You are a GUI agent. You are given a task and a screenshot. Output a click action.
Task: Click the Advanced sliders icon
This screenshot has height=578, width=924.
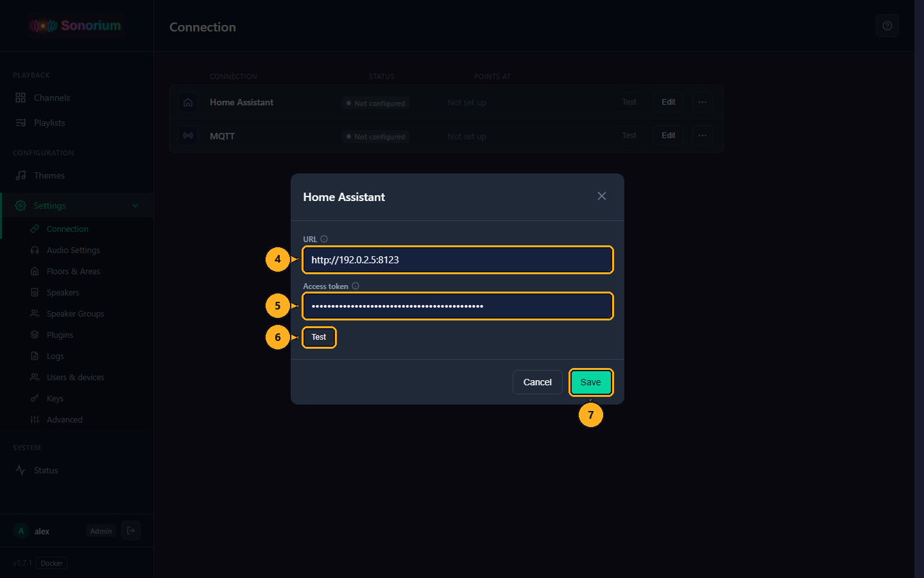(35, 419)
